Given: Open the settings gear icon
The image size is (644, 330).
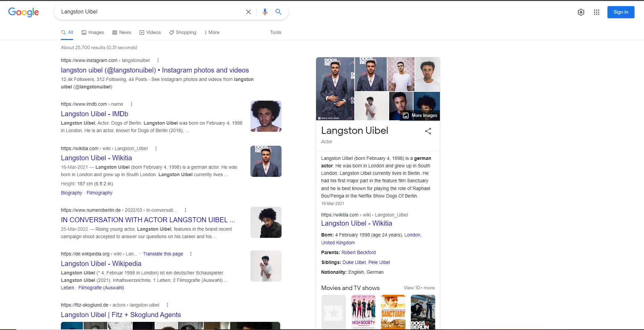Looking at the screenshot, I should pos(581,12).
